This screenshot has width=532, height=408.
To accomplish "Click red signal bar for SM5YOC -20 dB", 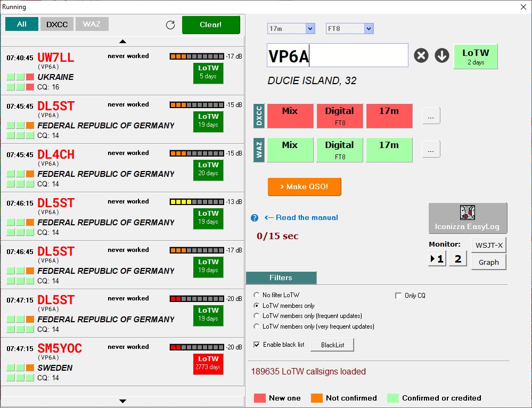I will pos(197,347).
